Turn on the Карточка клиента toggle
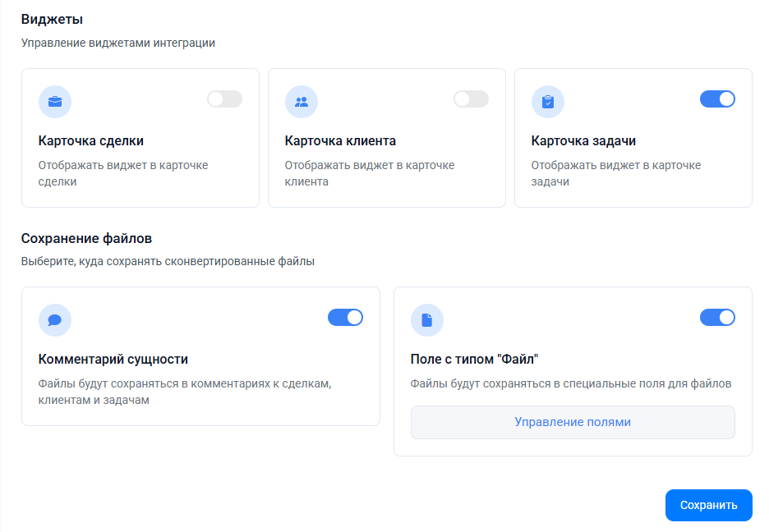The width and height of the screenshot is (769, 532). point(471,99)
